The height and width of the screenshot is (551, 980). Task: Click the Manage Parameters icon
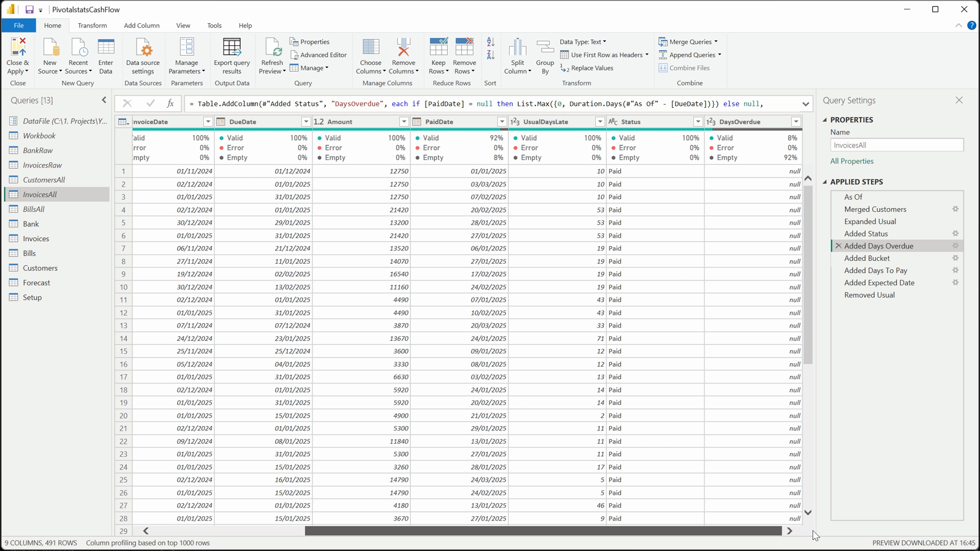[x=187, y=47]
